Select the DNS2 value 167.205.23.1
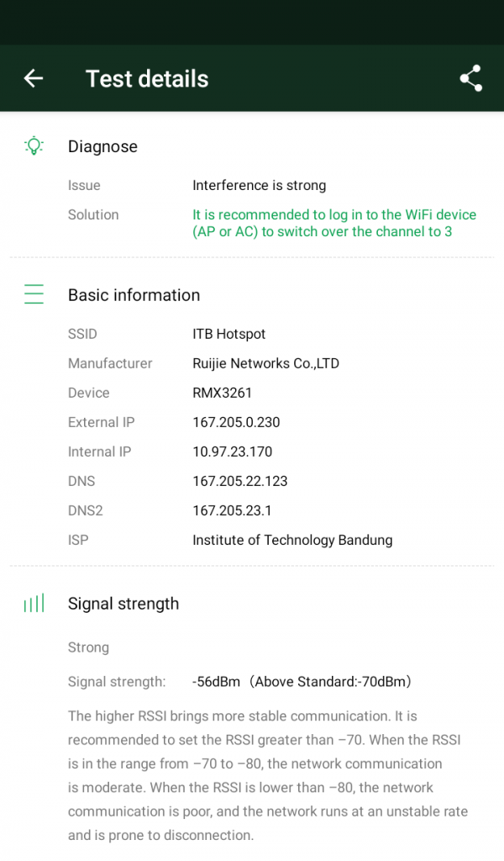The width and height of the screenshot is (504, 861). tap(232, 510)
